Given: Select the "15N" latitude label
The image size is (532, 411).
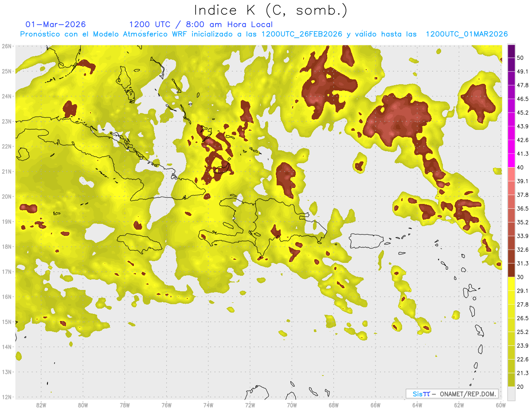Looking at the screenshot, I should [6, 321].
